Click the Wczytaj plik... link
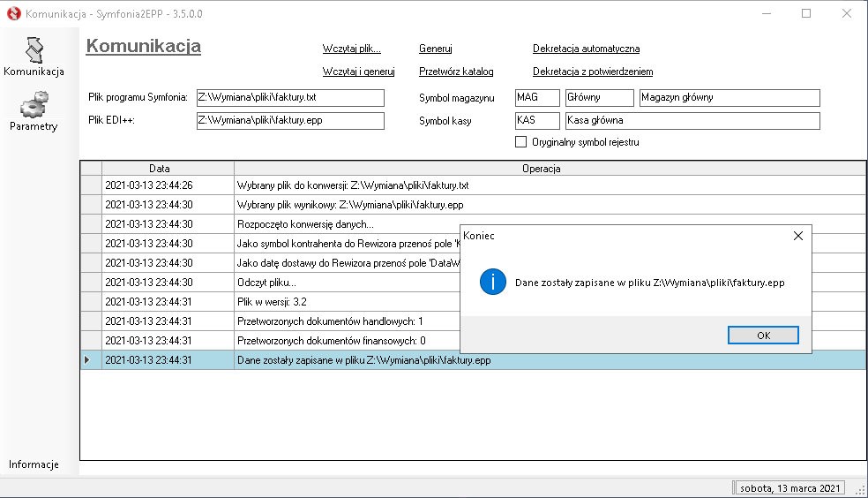 (x=351, y=49)
